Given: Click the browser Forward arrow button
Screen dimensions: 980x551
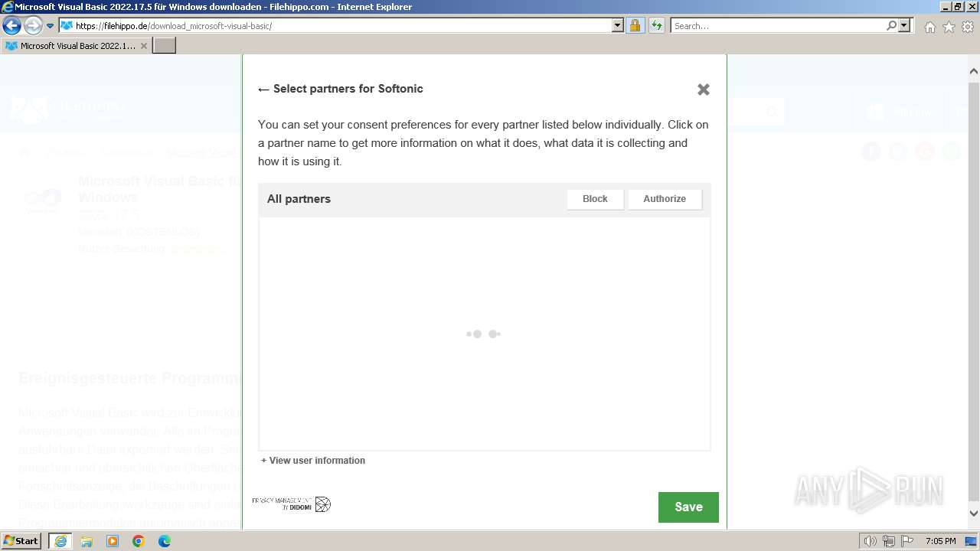Looking at the screenshot, I should point(32,25).
